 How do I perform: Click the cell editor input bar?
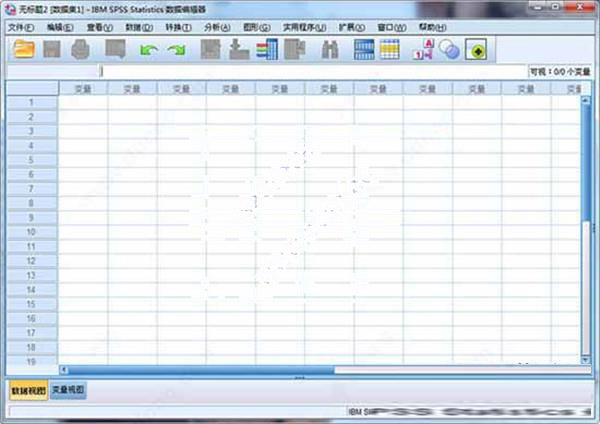click(313, 72)
